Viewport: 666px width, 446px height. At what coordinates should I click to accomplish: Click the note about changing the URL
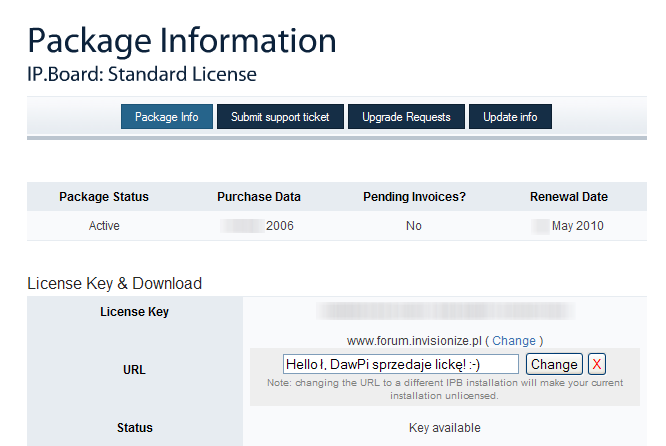click(444, 389)
